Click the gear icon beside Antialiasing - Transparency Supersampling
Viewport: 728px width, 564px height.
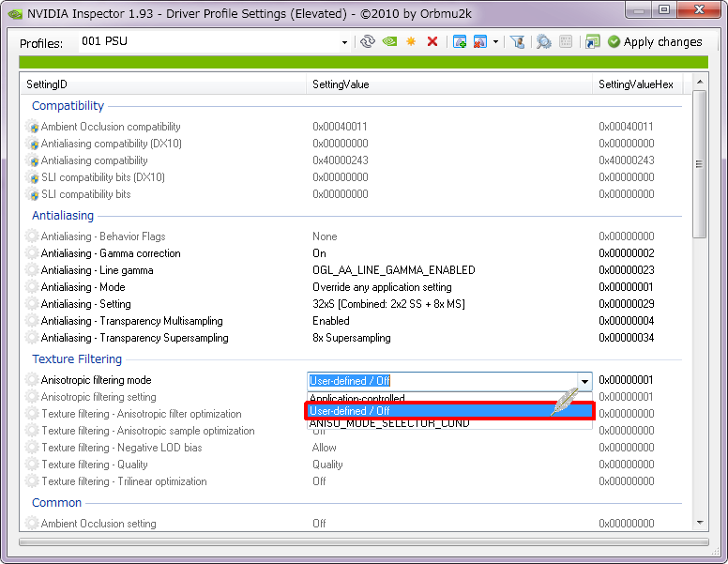(x=32, y=338)
